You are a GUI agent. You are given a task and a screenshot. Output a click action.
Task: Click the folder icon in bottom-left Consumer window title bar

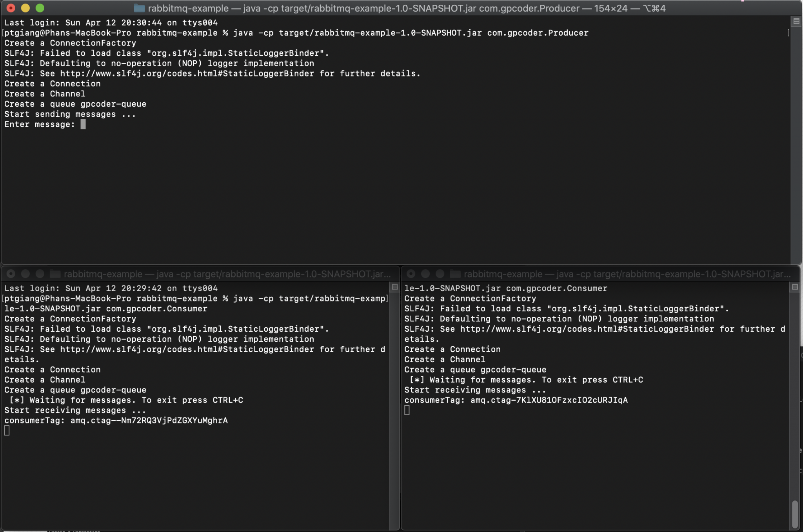56,274
